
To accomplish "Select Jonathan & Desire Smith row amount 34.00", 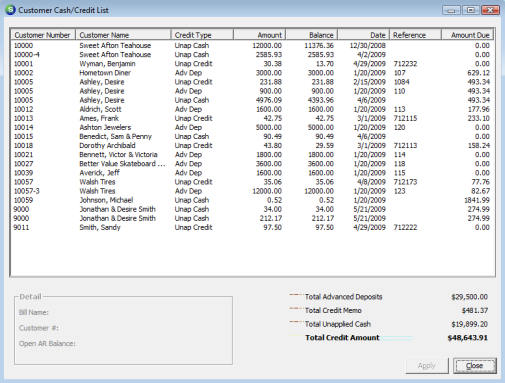I will pos(252,209).
